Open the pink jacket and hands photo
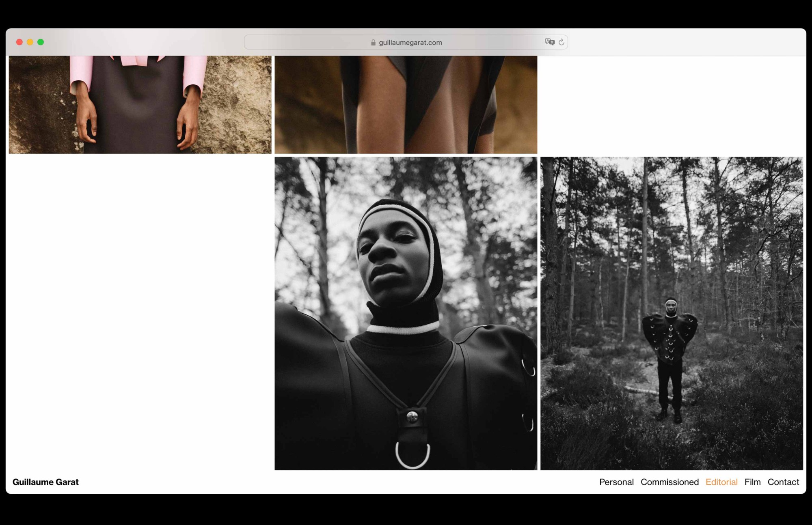This screenshot has width=812, height=525. 140,103
